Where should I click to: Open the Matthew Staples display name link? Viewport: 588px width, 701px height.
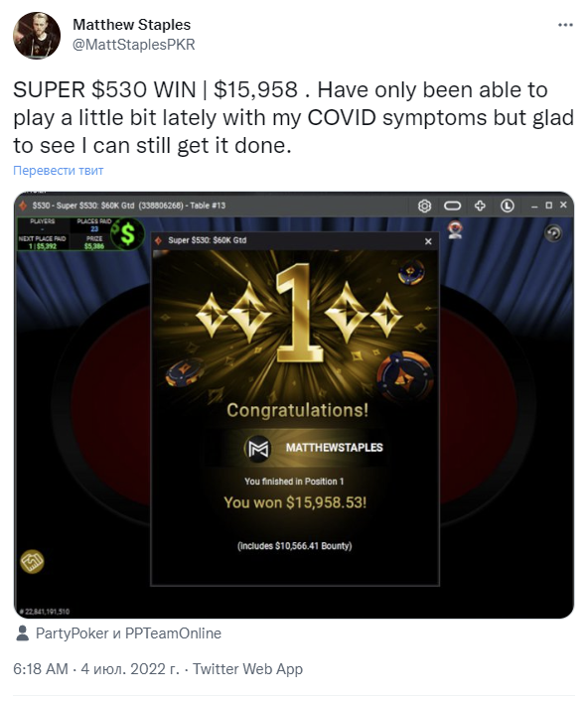pos(131,25)
